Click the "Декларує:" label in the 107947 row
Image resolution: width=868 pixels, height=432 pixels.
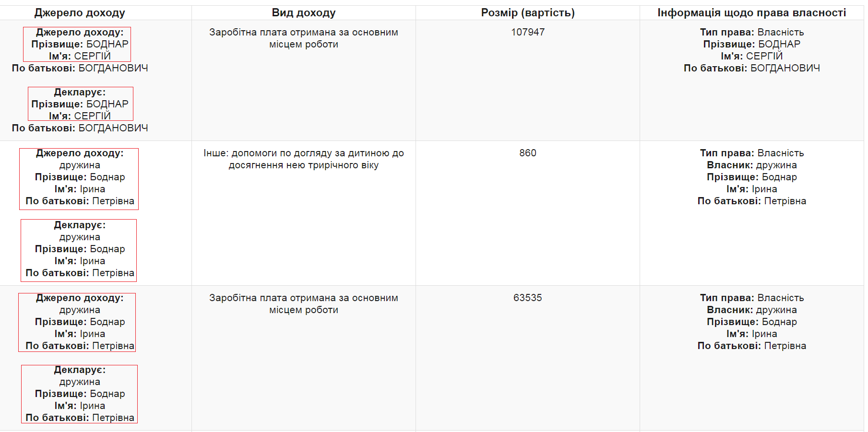pyautogui.click(x=80, y=92)
